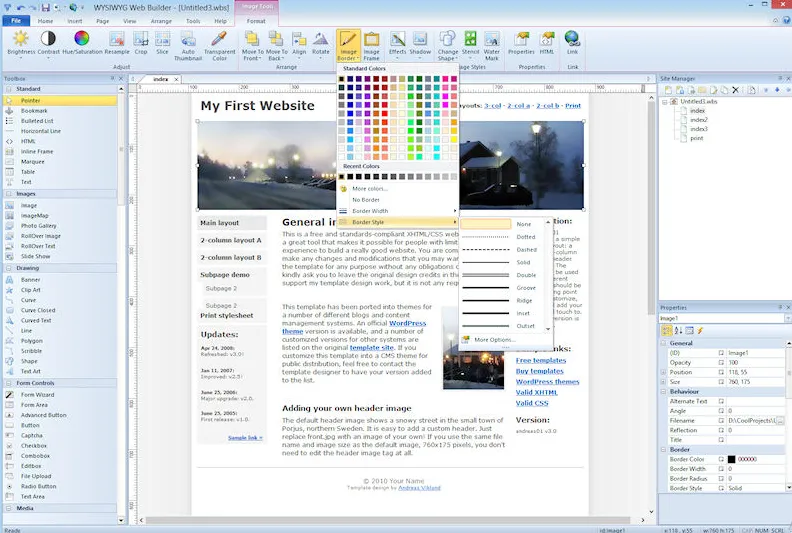
Task: Click delete X icon in Site Manager toolbar
Action: [x=735, y=90]
